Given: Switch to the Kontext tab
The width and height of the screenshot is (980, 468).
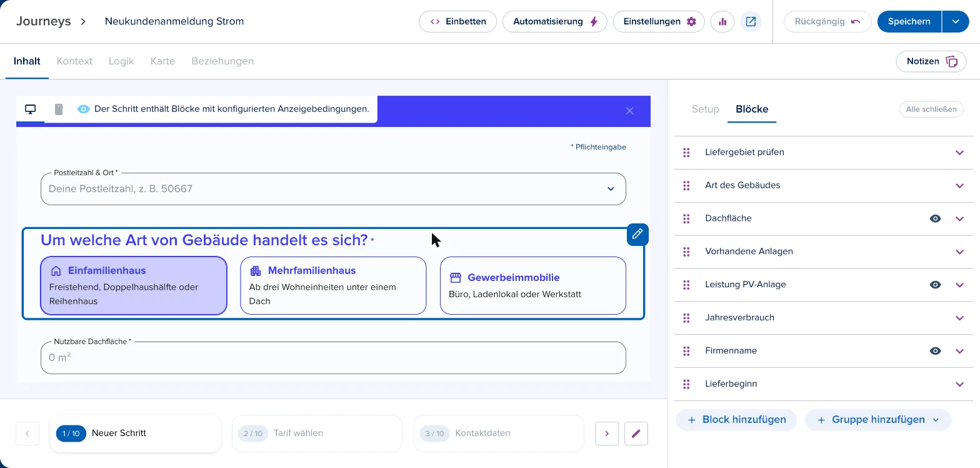Looking at the screenshot, I should (74, 61).
